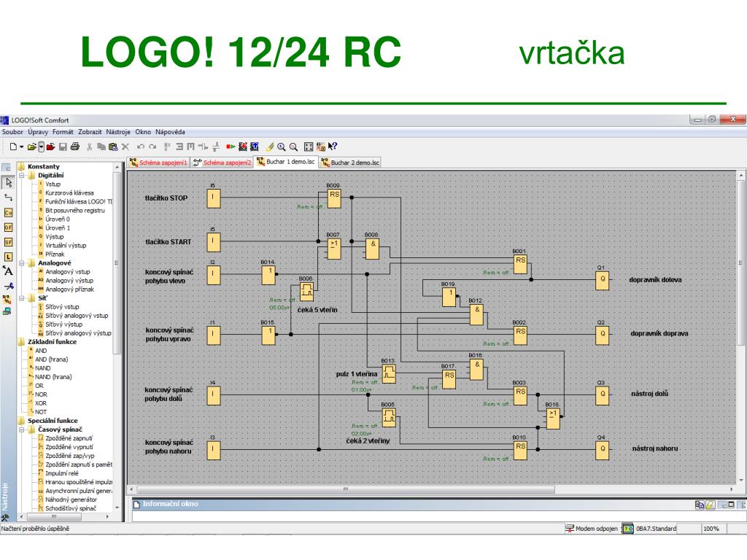Select the Buchar 1 demo.lsc tab
The width and height of the screenshot is (747, 560).
pos(286,162)
